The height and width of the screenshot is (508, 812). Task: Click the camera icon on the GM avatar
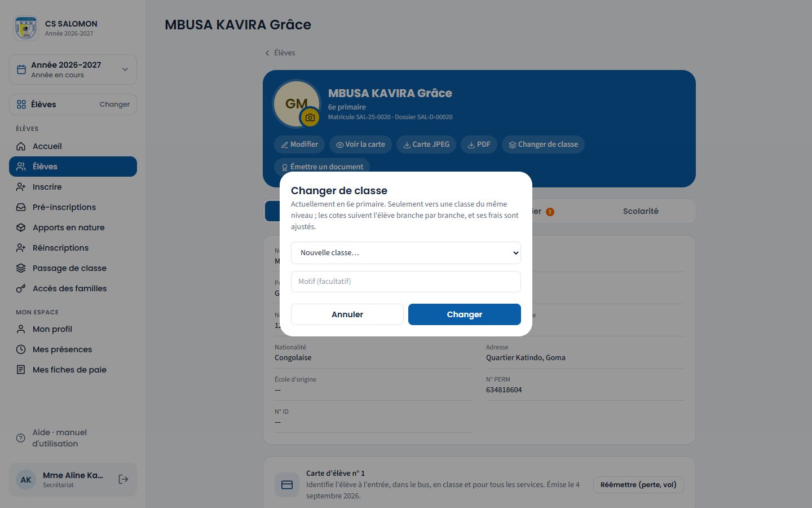tap(310, 117)
